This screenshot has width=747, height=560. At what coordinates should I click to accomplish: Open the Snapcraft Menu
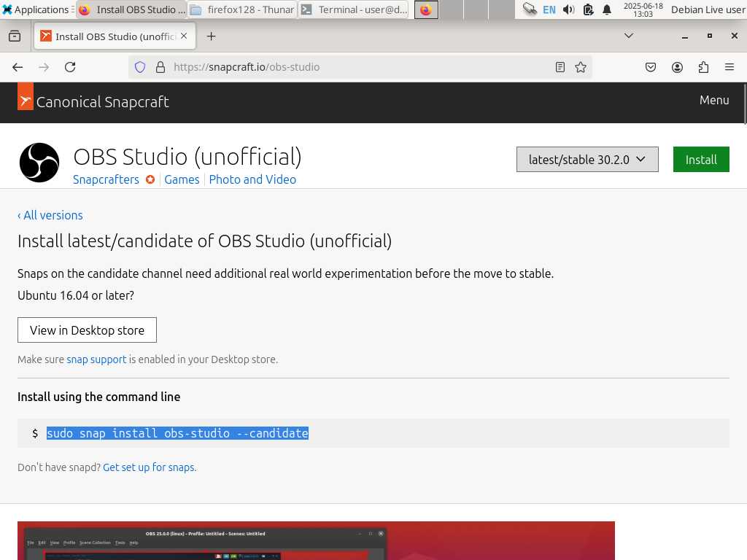pos(714,100)
